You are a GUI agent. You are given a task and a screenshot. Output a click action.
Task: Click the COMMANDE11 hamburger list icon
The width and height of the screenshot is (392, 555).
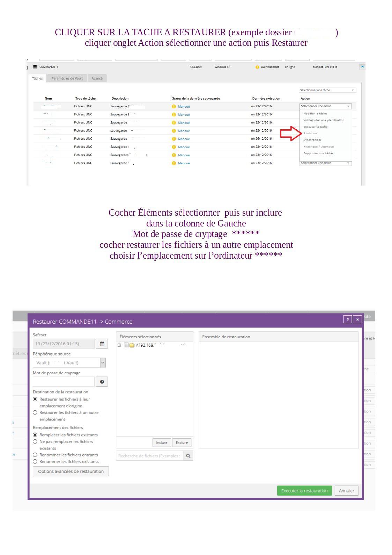[x=35, y=67]
